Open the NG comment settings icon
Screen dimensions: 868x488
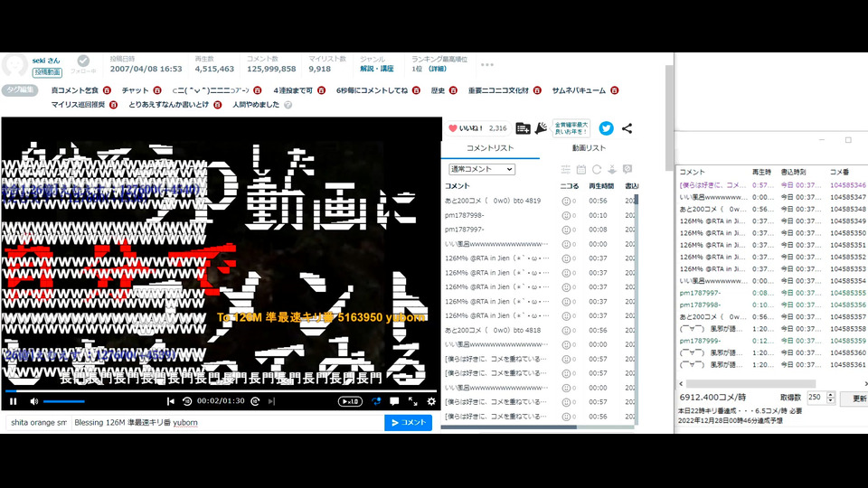[627, 169]
